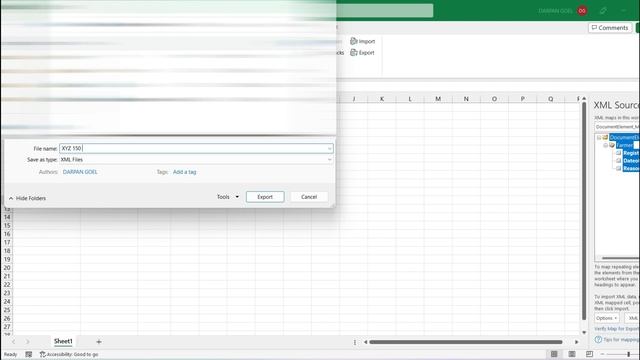Screen dimensions: 640x360
Task: Click the Export button in the dialog
Action: coord(265,197)
